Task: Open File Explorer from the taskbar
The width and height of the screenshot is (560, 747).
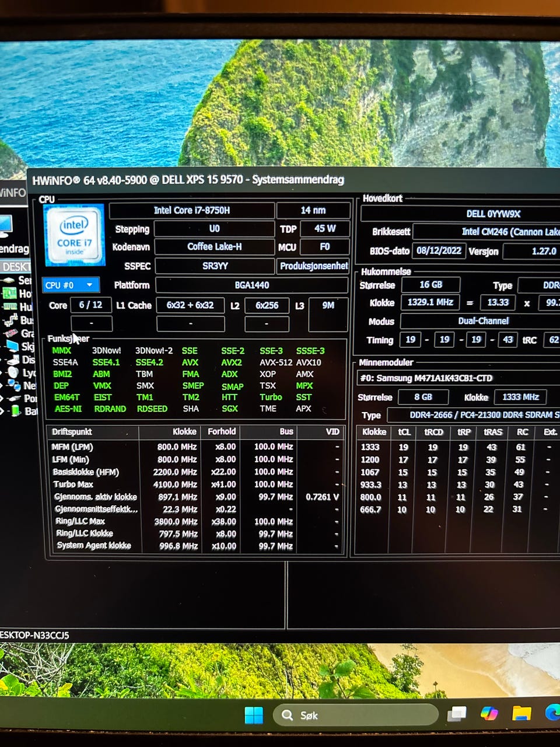Action: [521, 714]
